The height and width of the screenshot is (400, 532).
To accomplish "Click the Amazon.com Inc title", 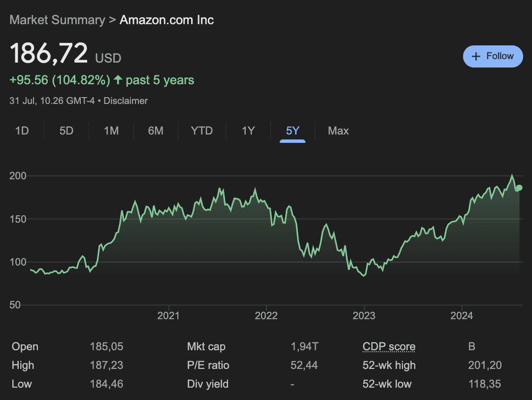I will [166, 20].
